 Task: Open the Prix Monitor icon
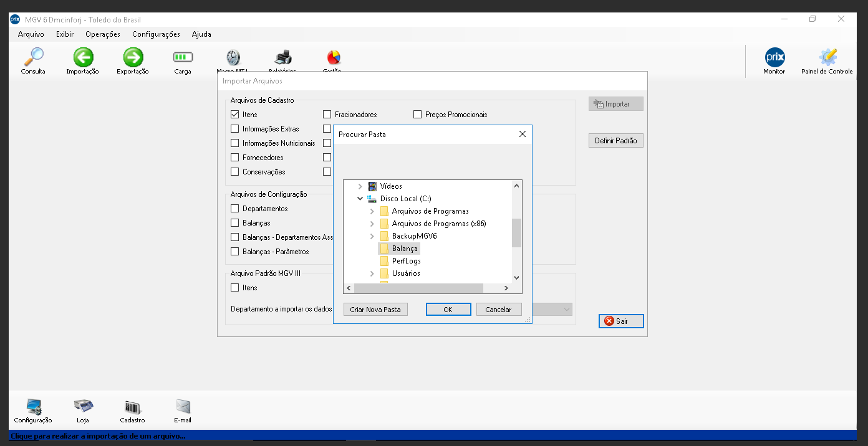pyautogui.click(x=774, y=58)
